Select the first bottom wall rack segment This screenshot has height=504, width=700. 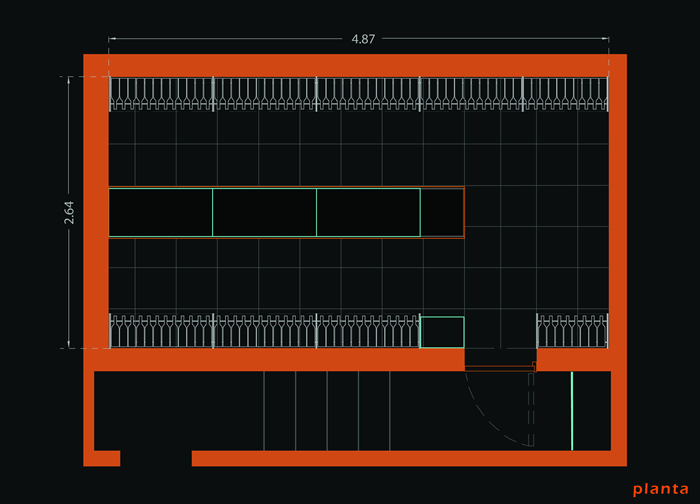click(x=161, y=331)
